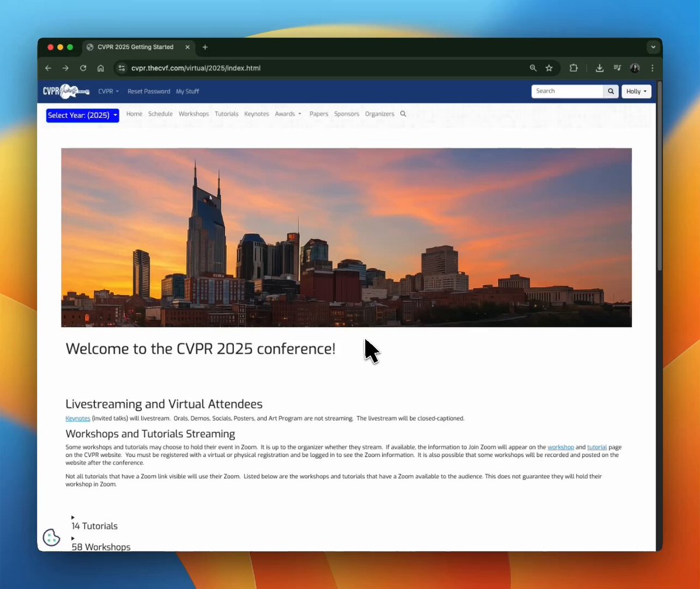The width and height of the screenshot is (700, 589).
Task: Expand the 58 Workshops list
Action: point(101,547)
